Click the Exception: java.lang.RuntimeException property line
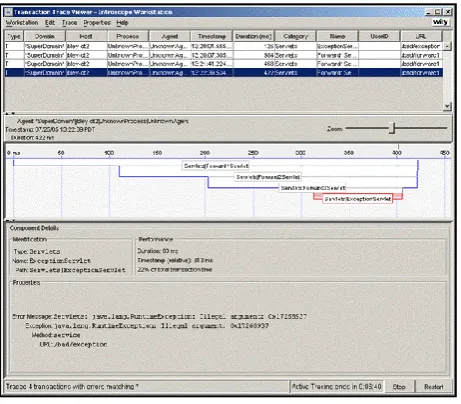Screen dimensions: 461x404 click(x=147, y=326)
